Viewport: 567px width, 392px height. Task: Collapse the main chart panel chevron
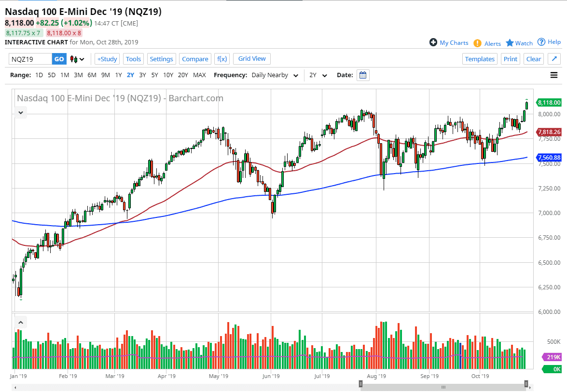[x=21, y=112]
